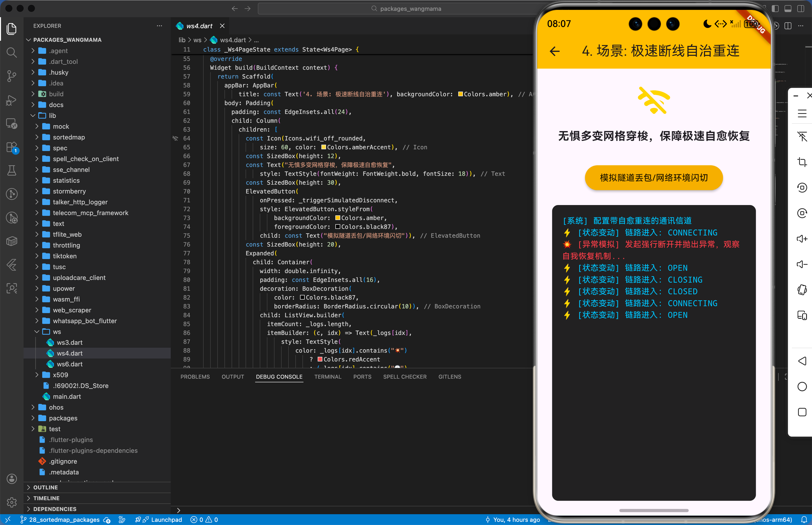The image size is (812, 525).
Task: Toggle the bottom panel layout button
Action: tap(788, 9)
